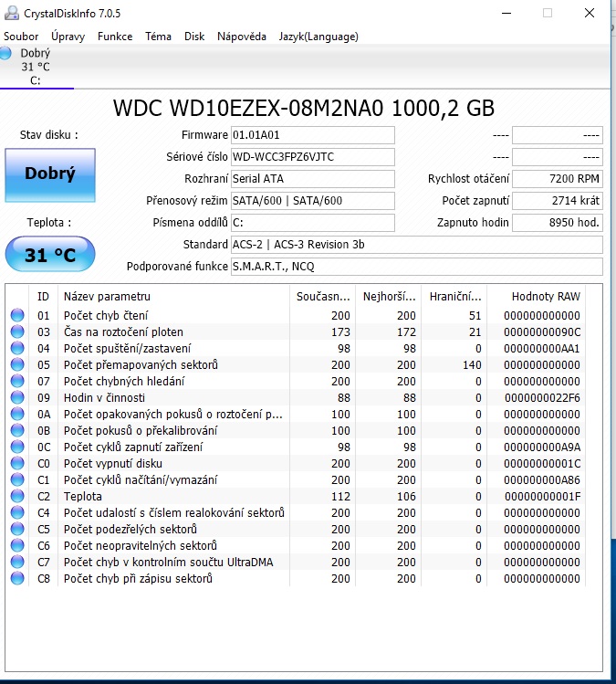The width and height of the screenshot is (616, 684).
Task: Select RAW value 00000000001C
Action: (542, 463)
